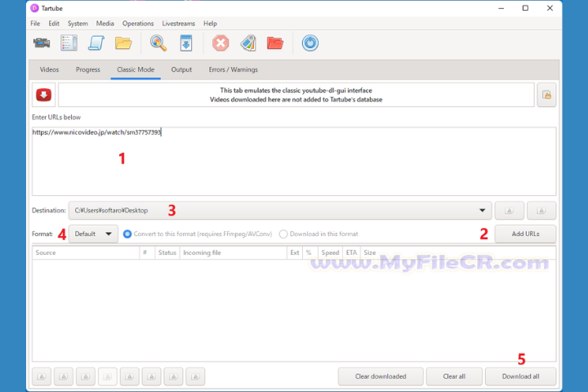588x392 pixels.
Task: Click the red X Stop toolbar icon
Action: (220, 42)
